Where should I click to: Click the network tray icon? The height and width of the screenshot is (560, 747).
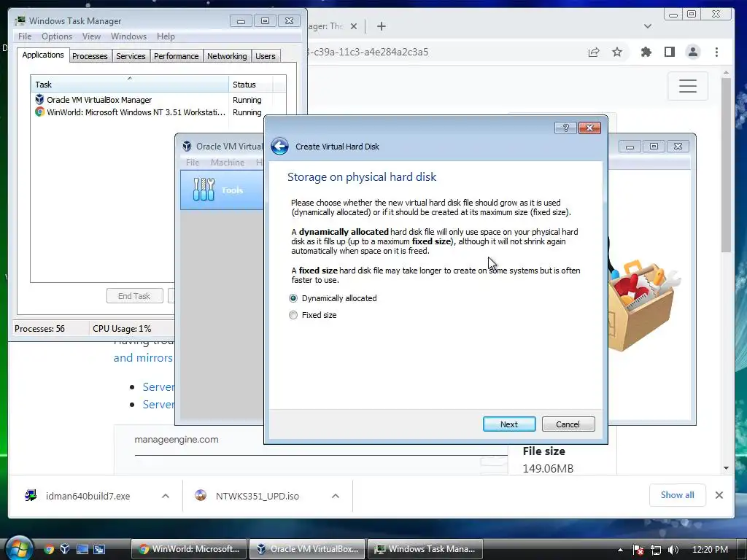656,550
